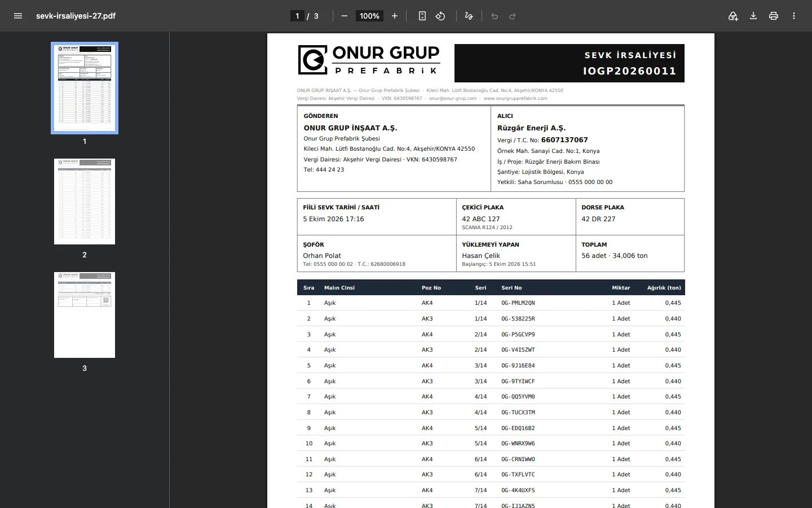Print the document

coord(774,16)
